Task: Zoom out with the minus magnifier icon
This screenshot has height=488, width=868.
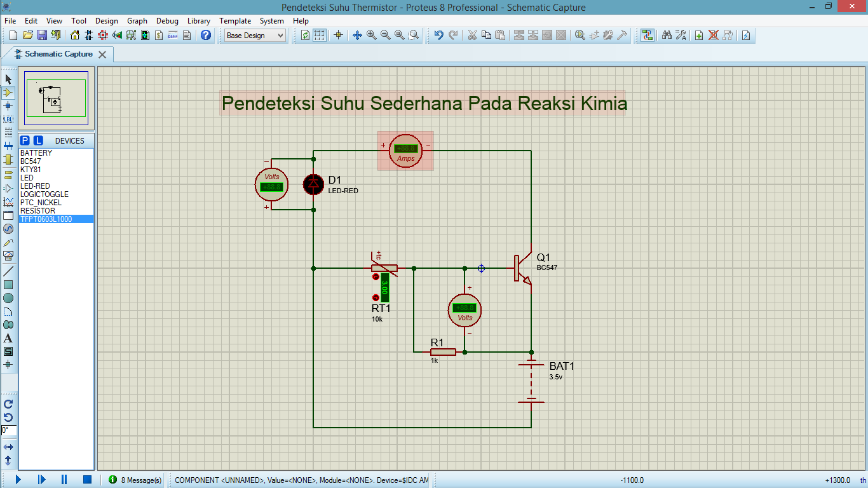Action: [x=385, y=36]
